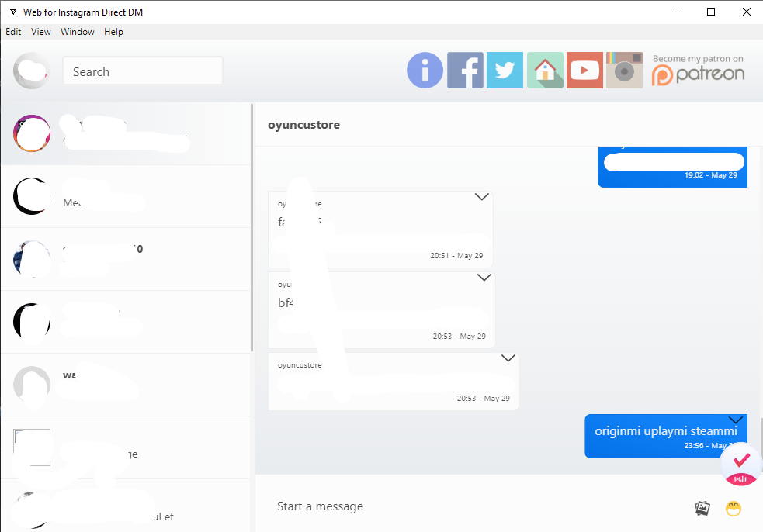Viewport: 763px width, 532px height.
Task: Minimize the Instagram Direct DM window
Action: (676, 12)
